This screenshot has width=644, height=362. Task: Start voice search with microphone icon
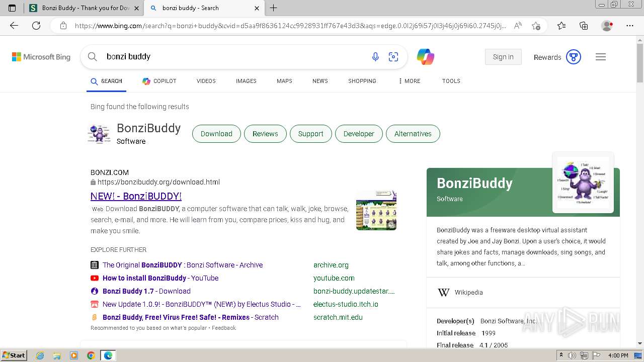point(375,57)
